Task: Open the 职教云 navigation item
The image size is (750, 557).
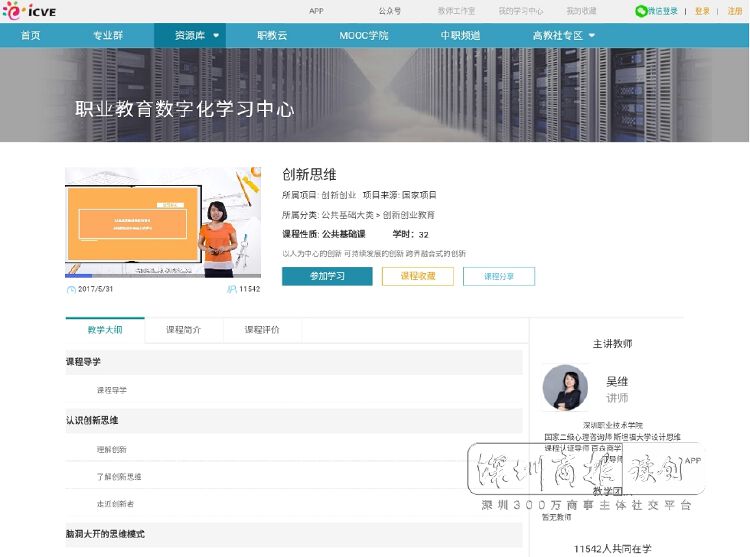Action: point(272,35)
